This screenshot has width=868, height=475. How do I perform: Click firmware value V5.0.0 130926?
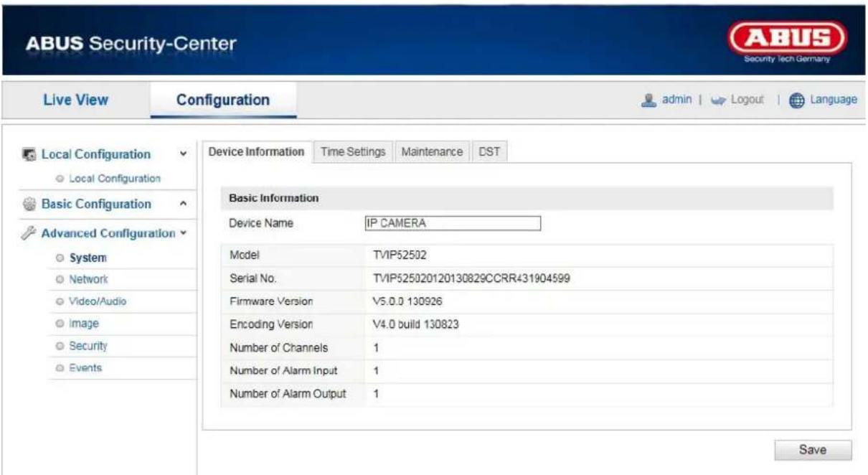tap(409, 301)
